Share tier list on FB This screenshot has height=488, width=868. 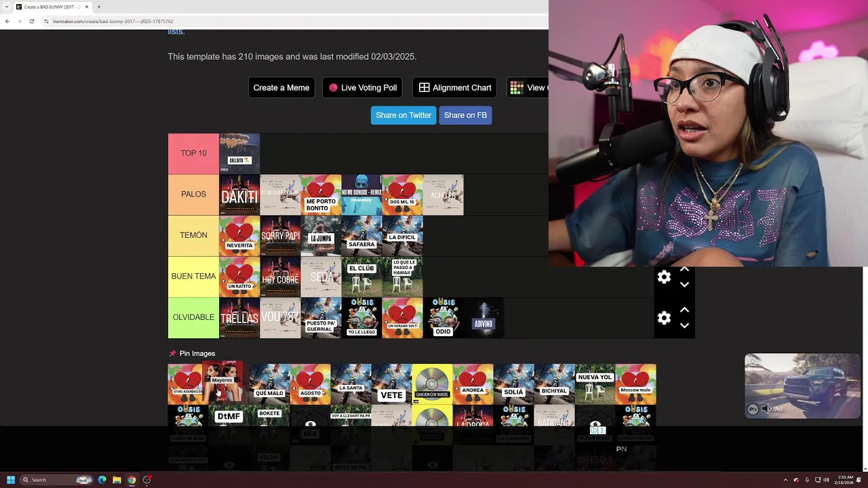(x=465, y=115)
